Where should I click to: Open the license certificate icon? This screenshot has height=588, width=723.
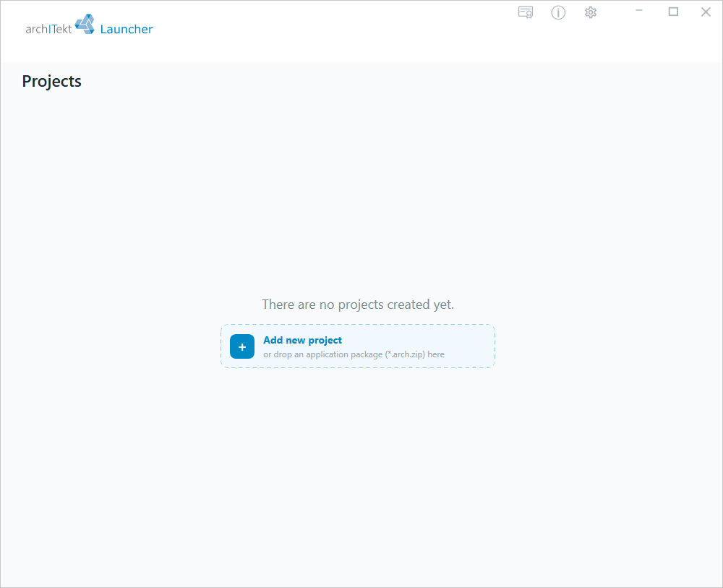click(x=525, y=12)
